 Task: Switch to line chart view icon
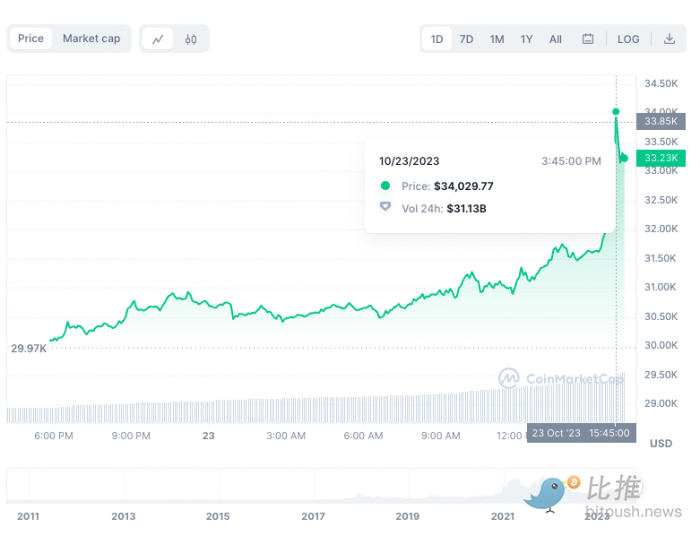[x=157, y=39]
